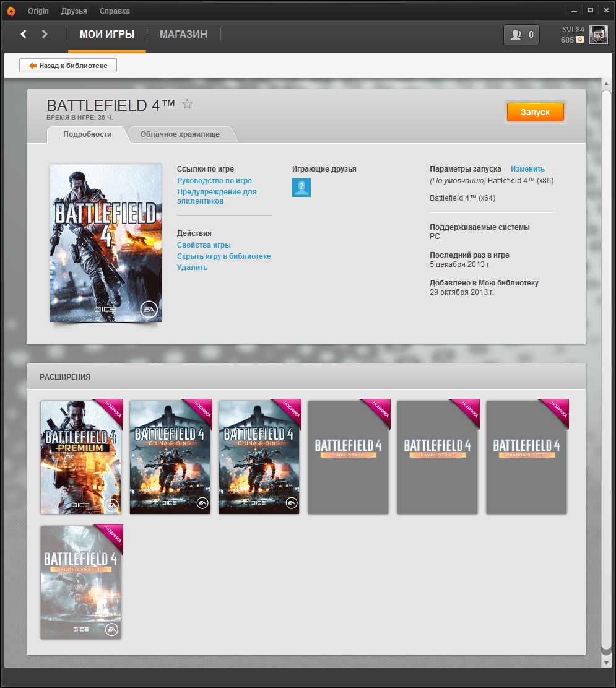
Task: Close the Origin window
Action: [x=606, y=11]
